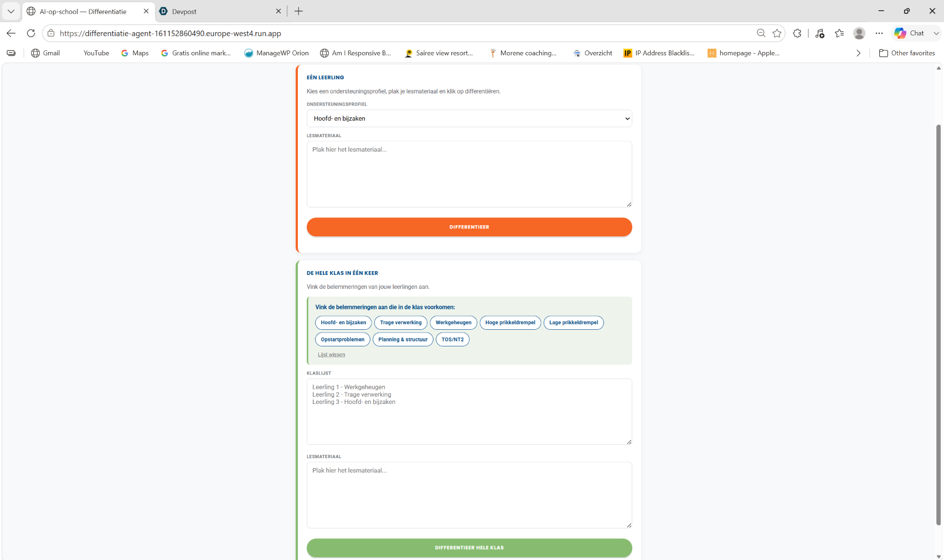This screenshot has height=560, width=944.
Task: Select the AI-op-school Differentiatie tab
Action: click(83, 11)
